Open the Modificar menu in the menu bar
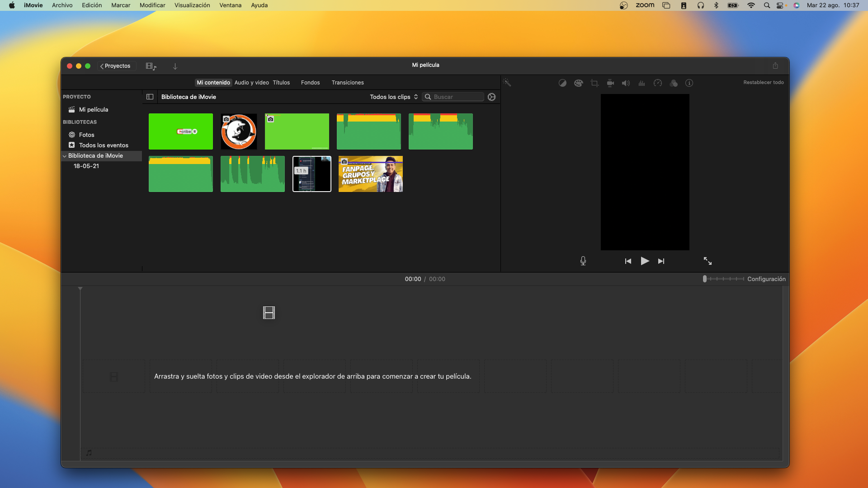Viewport: 868px width, 488px height. point(152,5)
